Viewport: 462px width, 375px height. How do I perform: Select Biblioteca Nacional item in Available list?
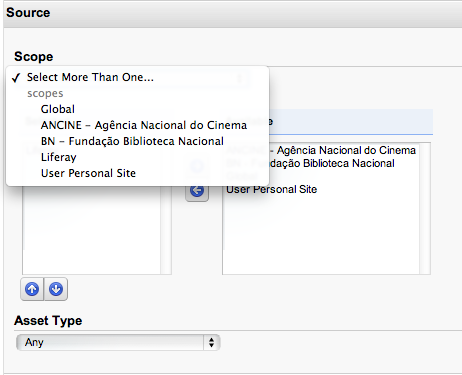click(x=321, y=163)
